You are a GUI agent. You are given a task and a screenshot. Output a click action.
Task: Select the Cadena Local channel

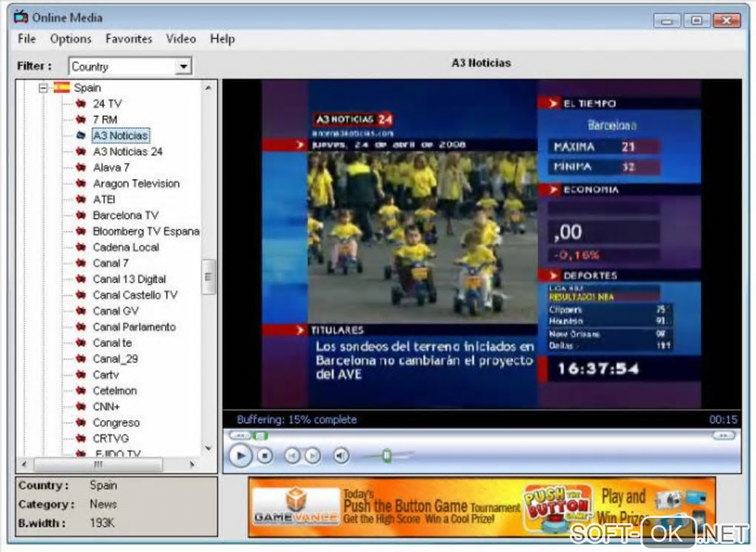click(x=126, y=247)
